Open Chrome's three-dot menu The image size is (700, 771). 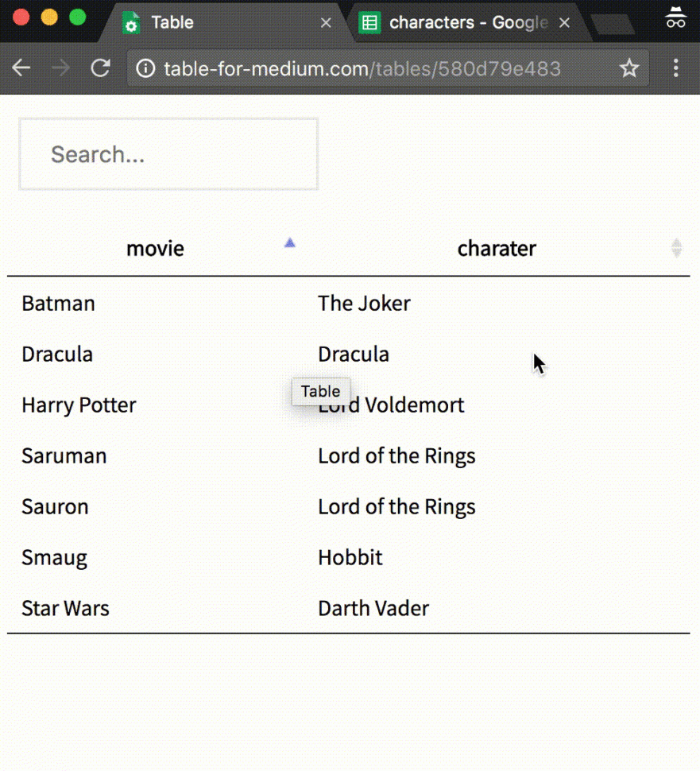point(676,68)
